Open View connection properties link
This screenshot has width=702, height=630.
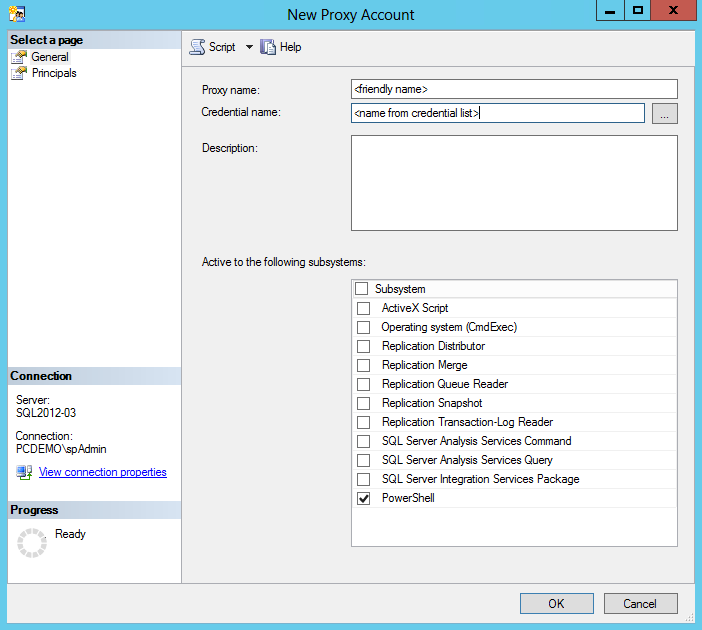pyautogui.click(x=103, y=472)
